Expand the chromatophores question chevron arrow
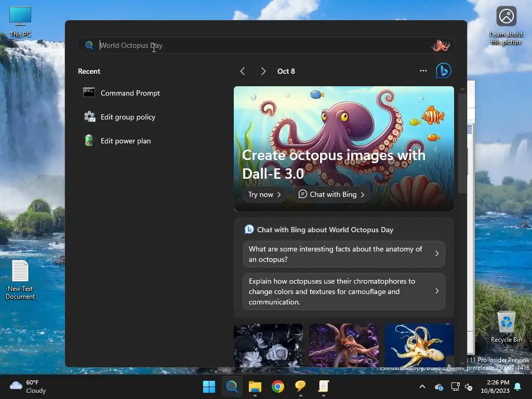Viewport: 532px width, 399px height. pyautogui.click(x=437, y=291)
